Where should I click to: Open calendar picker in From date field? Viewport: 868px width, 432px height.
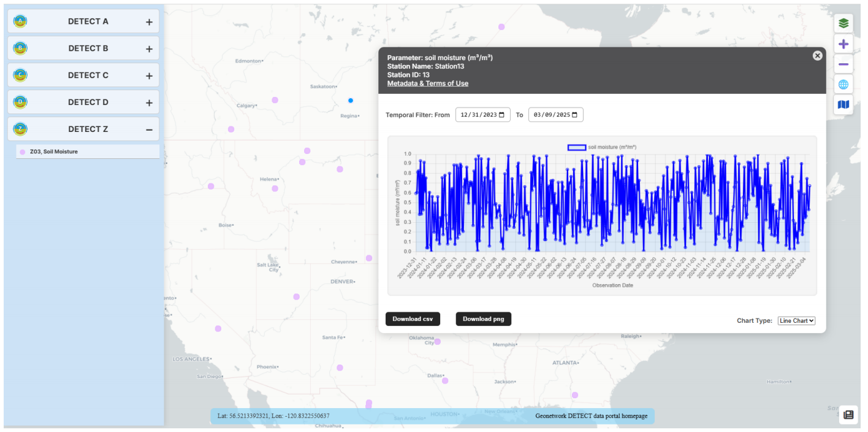click(502, 115)
